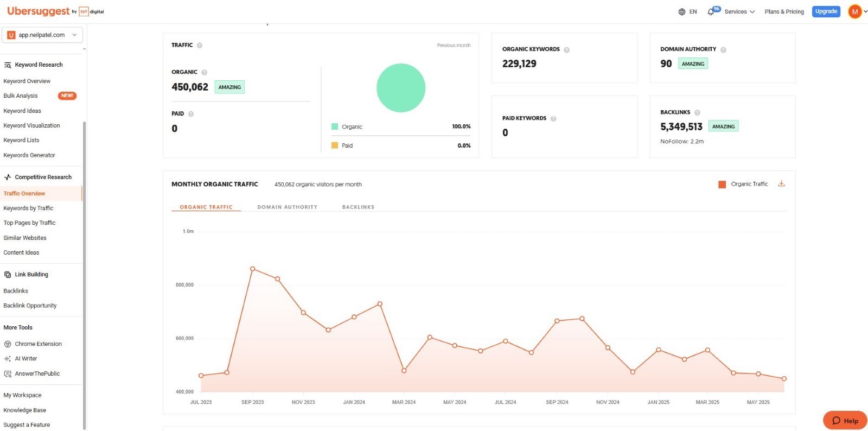868x431 pixels.
Task: Click the globe language icon
Action: 682,11
